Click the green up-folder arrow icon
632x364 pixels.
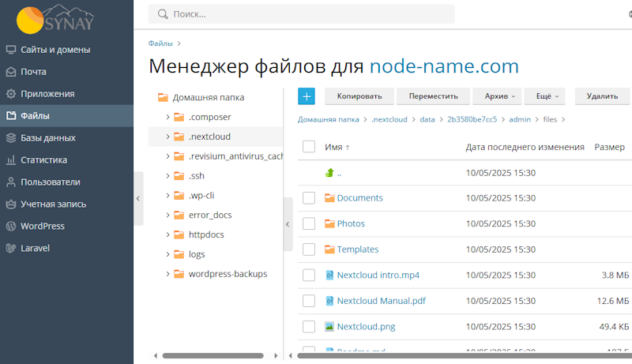[x=329, y=173]
